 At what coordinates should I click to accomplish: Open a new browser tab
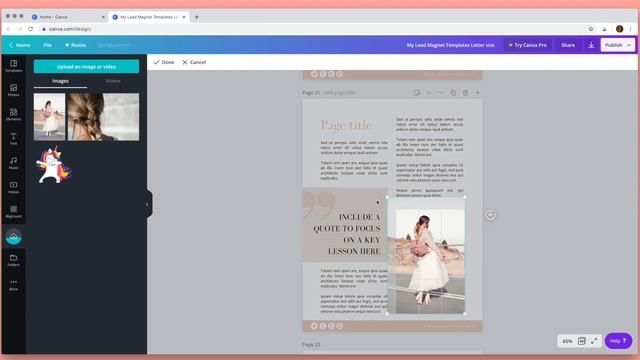coord(196,17)
